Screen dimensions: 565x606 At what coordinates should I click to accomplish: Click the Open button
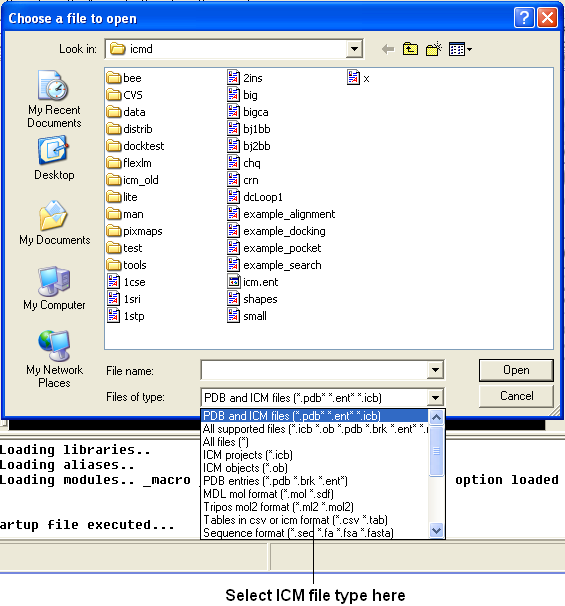[516, 370]
